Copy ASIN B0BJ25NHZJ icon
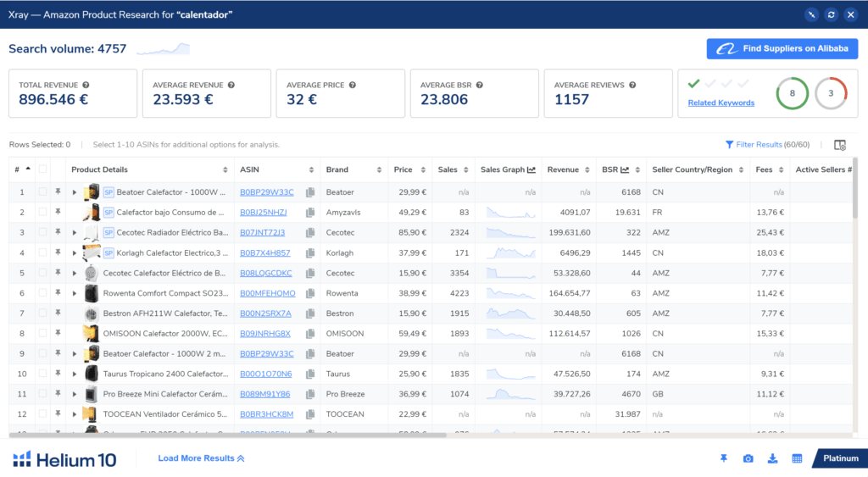The width and height of the screenshot is (868, 477). (310, 213)
